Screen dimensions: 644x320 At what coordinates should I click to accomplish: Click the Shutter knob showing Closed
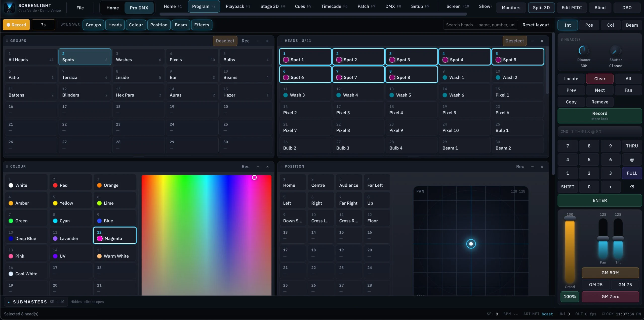click(x=615, y=51)
